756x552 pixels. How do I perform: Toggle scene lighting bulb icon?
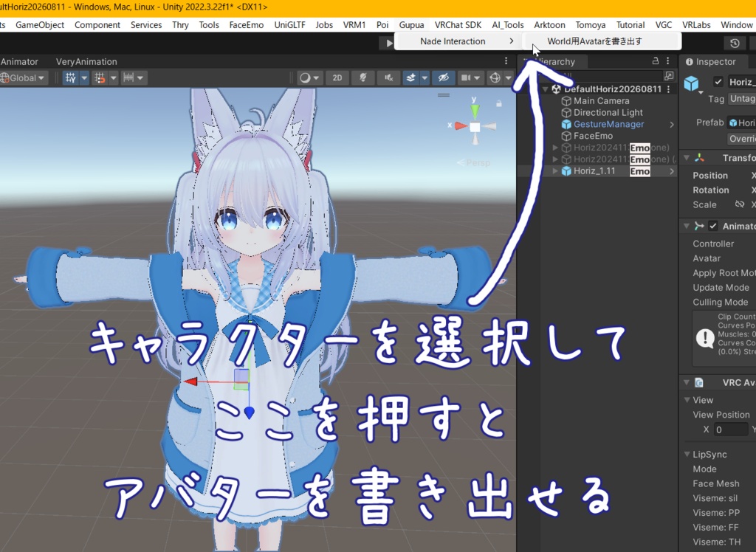point(363,77)
